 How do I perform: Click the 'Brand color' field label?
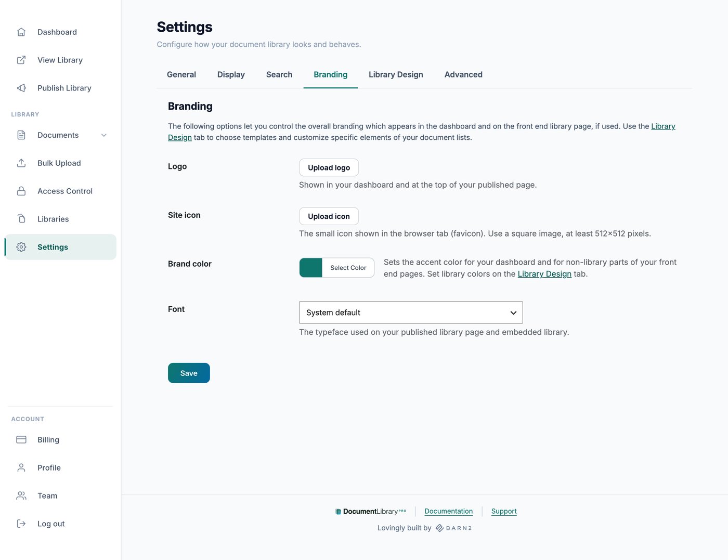[190, 264]
